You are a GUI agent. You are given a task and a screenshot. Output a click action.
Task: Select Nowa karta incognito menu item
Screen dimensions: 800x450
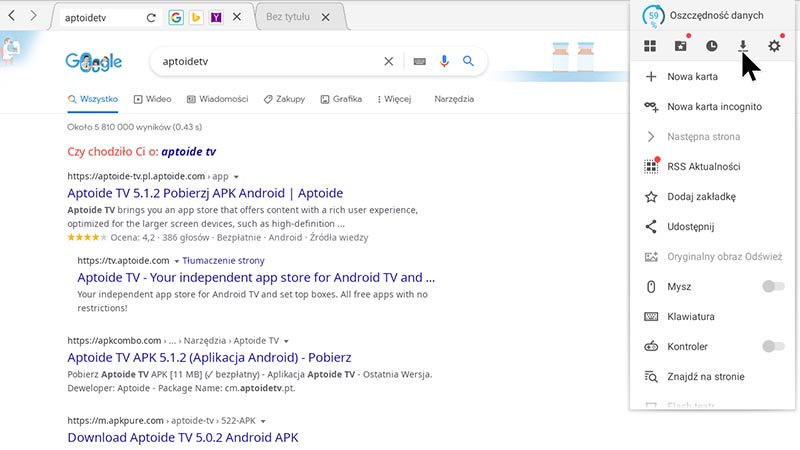click(x=713, y=107)
